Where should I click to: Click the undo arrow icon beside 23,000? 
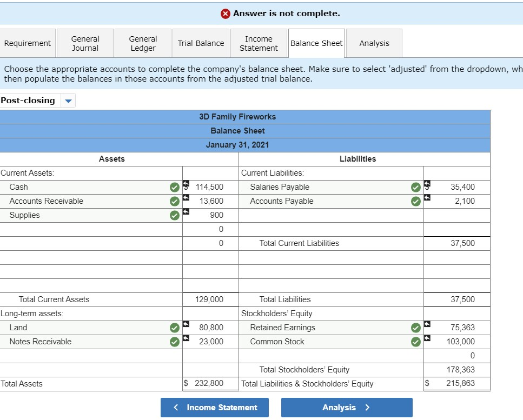click(186, 338)
